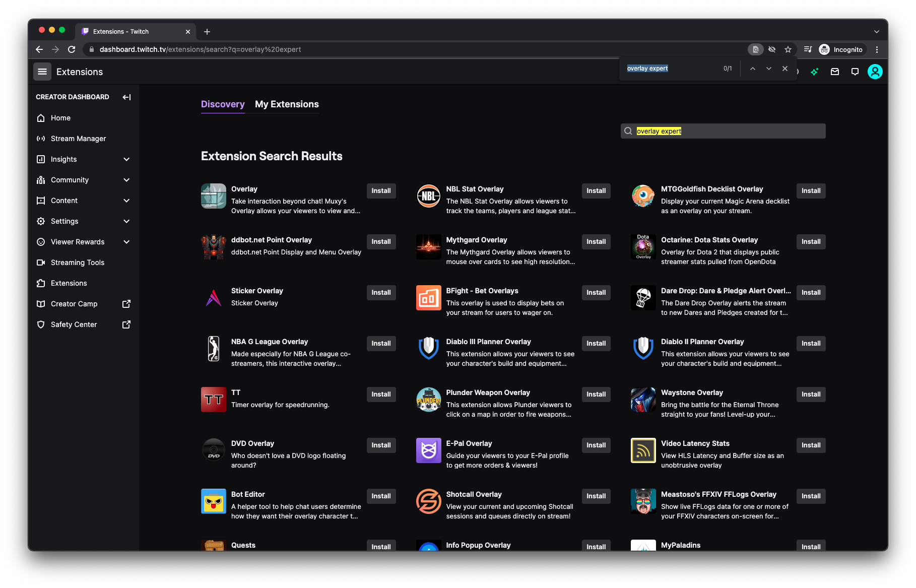
Task: Install the MTGGoldfish Decklist Overlay extension
Action: pos(811,191)
